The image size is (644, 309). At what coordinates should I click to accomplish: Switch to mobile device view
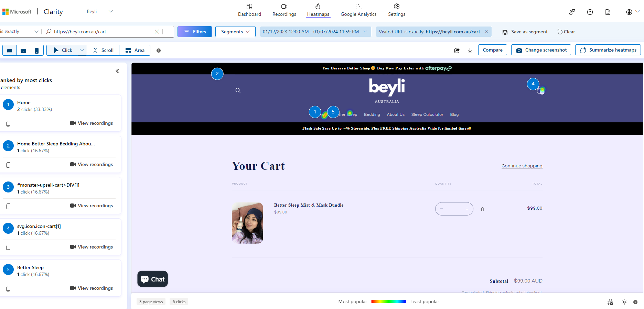point(37,51)
